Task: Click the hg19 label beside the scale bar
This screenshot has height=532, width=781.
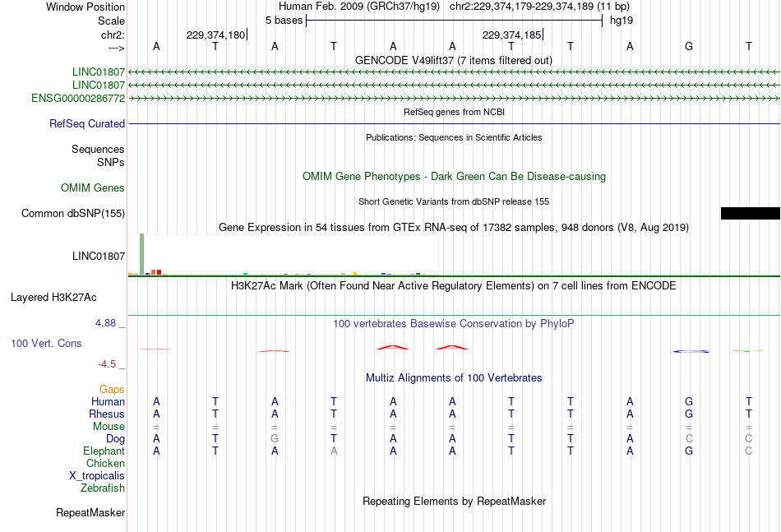Action: click(x=622, y=21)
